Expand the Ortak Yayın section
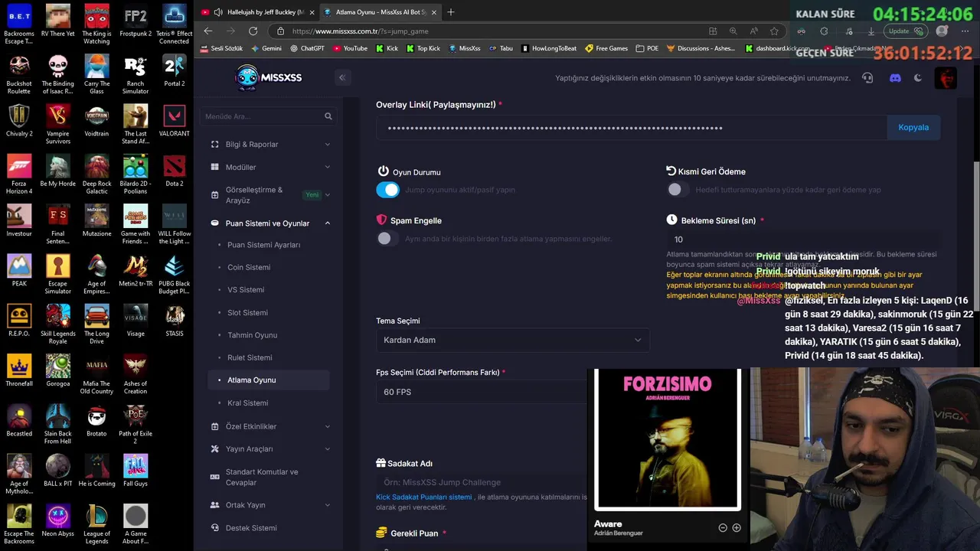Screen dimensions: 980x551 269,505
